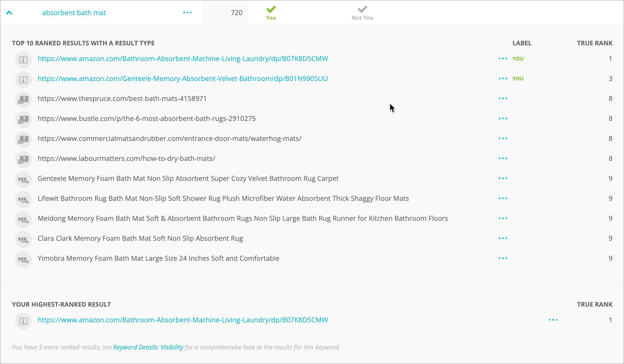This screenshot has width=624, height=364.
Task: Select the Clara Clark Memory Foam title
Action: tap(140, 238)
